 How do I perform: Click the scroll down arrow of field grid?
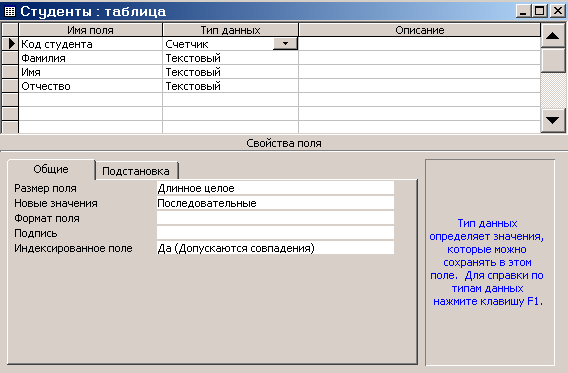[552, 120]
